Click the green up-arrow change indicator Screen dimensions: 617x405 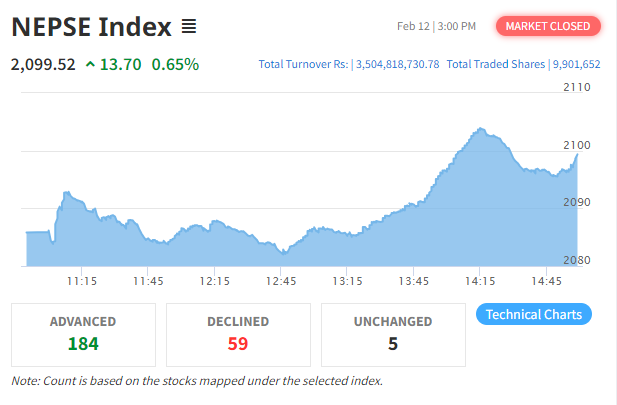pyautogui.click(x=91, y=65)
